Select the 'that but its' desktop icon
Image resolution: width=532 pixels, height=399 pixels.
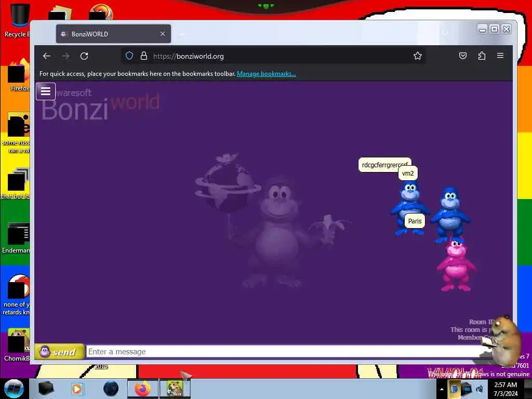[x=16, y=183]
